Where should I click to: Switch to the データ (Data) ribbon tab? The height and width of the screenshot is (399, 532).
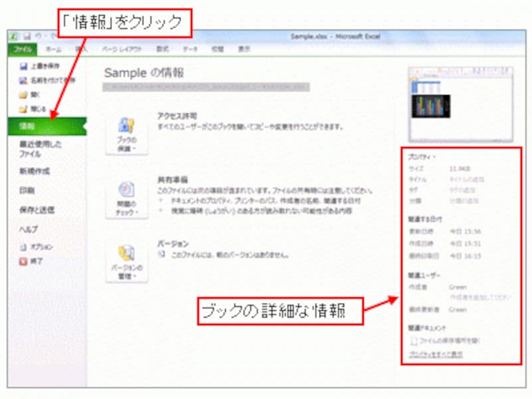[190, 49]
